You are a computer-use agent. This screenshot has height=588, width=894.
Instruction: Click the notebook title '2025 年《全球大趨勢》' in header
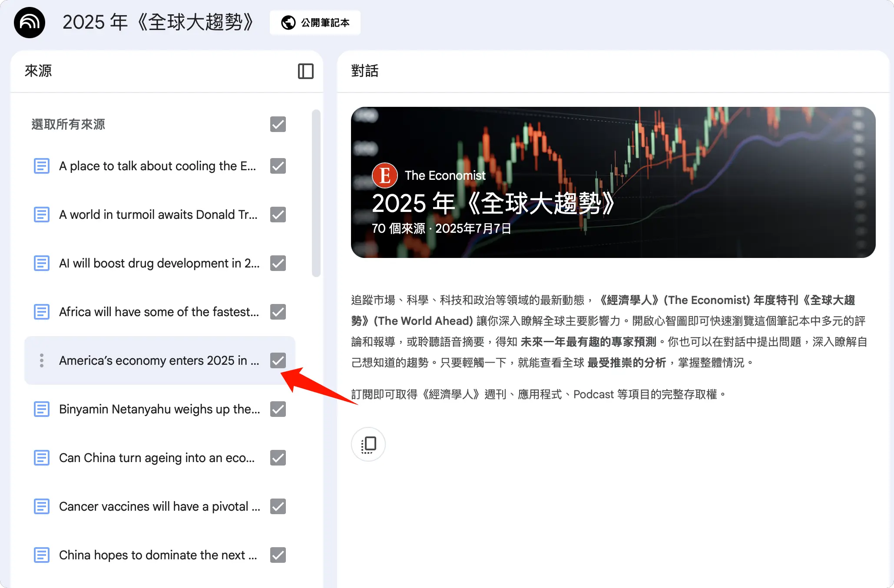point(158,23)
